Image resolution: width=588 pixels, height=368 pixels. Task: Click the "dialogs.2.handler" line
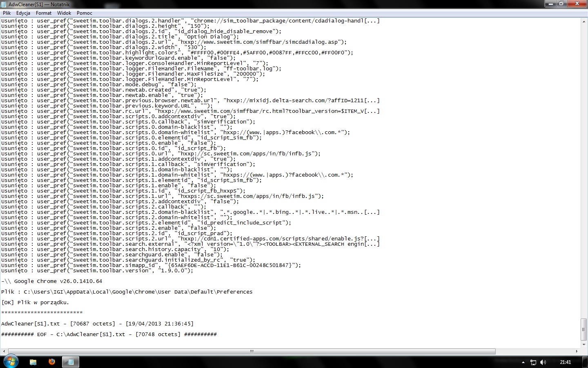click(x=190, y=21)
